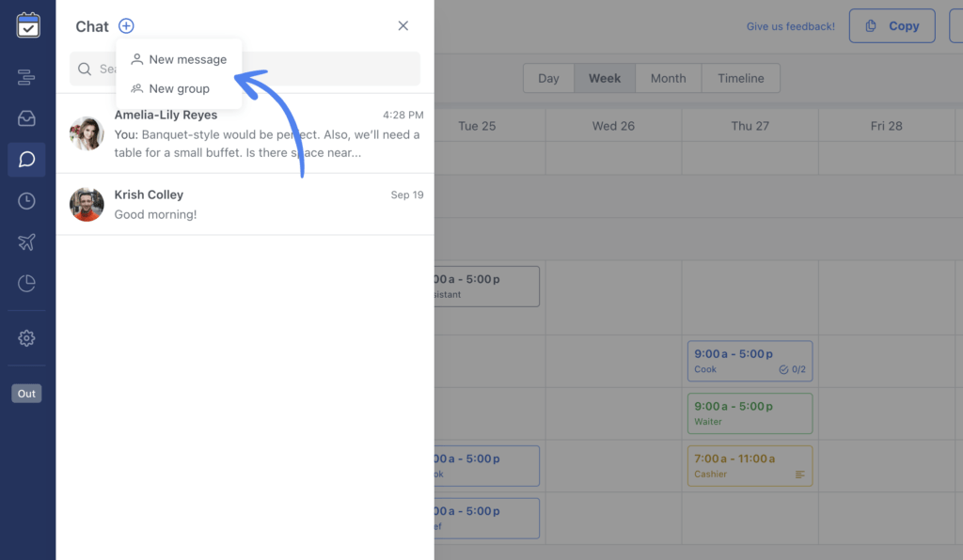The width and height of the screenshot is (963, 560).
Task: Open the inbox from the sidebar
Action: point(26,118)
